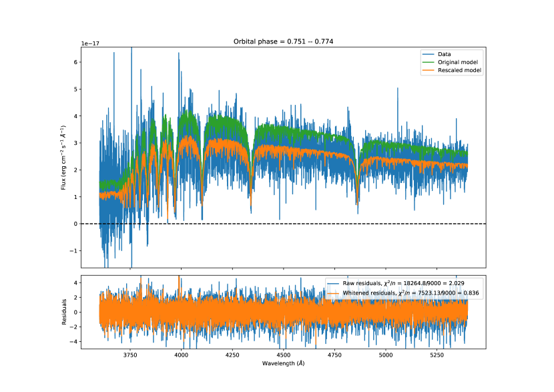554x392 pixels.
Task: Click the 4750 wavelength tick label
Action: click(x=334, y=355)
